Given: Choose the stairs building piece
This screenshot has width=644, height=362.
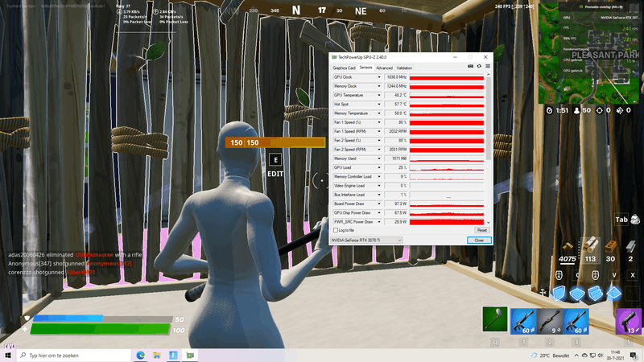Looking at the screenshot, I should (x=596, y=294).
